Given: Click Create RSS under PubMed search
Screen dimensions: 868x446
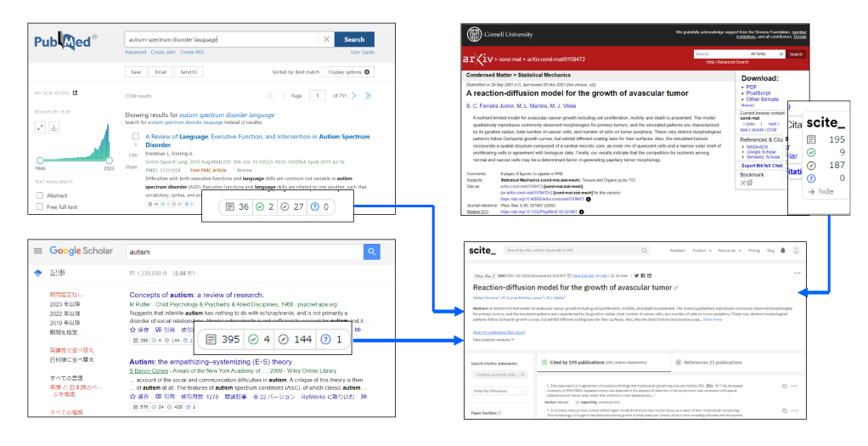Looking at the screenshot, I should coord(192,52).
